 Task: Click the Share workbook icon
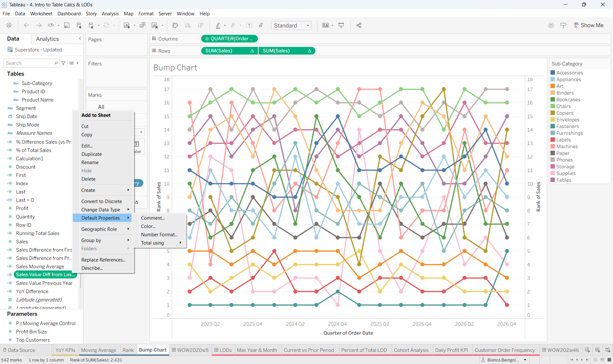(x=359, y=26)
